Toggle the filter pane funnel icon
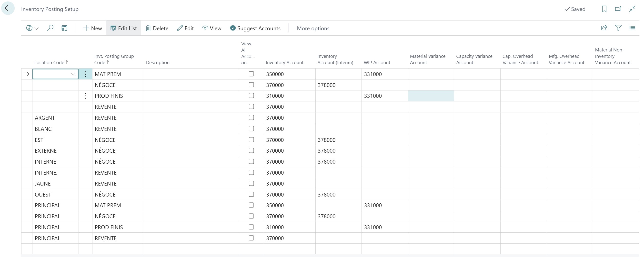The width and height of the screenshot is (644, 257). tap(618, 28)
